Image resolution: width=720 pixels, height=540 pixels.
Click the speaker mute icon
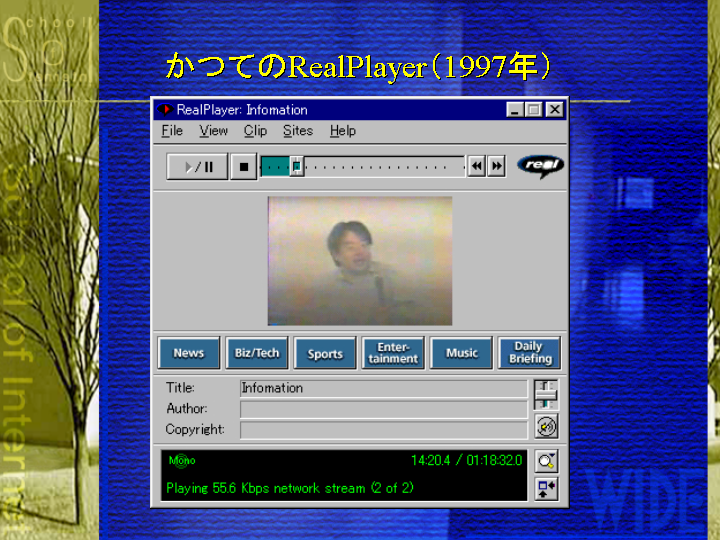(x=546, y=427)
